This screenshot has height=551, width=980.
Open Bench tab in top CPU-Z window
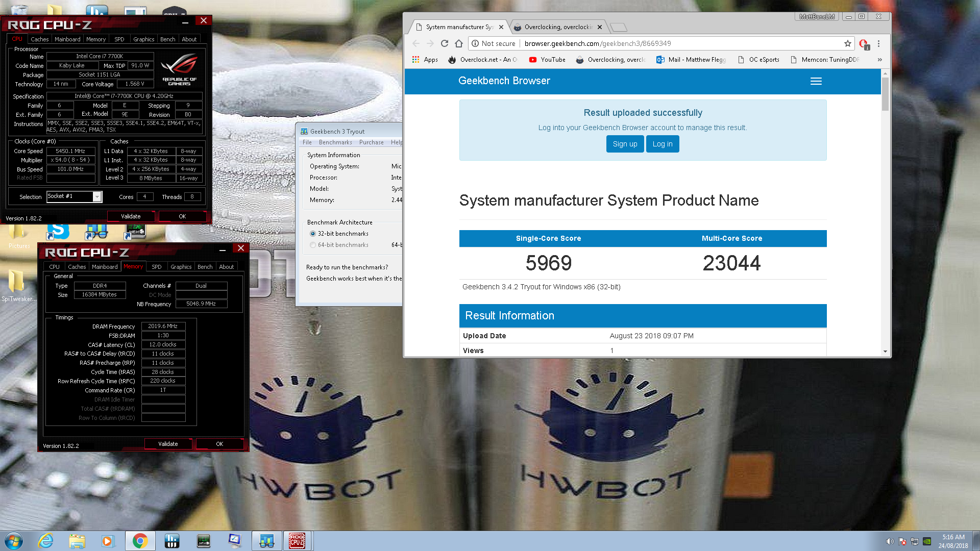pyautogui.click(x=167, y=39)
